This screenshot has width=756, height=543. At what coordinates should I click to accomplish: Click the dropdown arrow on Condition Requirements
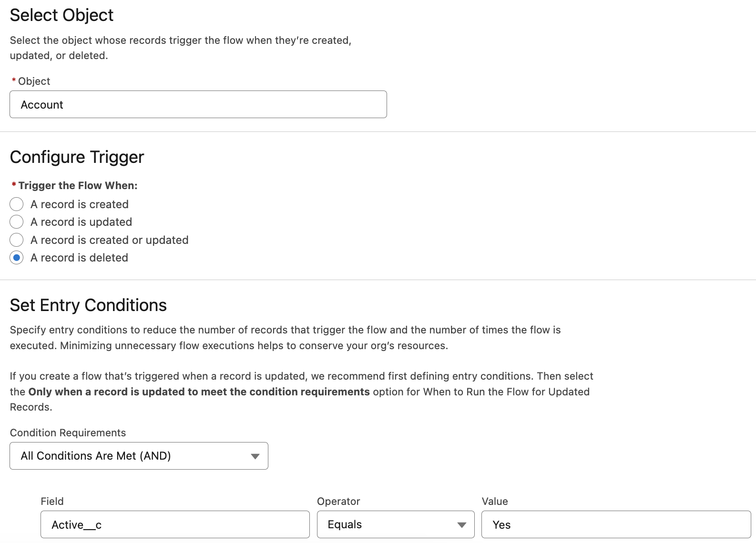[255, 456]
